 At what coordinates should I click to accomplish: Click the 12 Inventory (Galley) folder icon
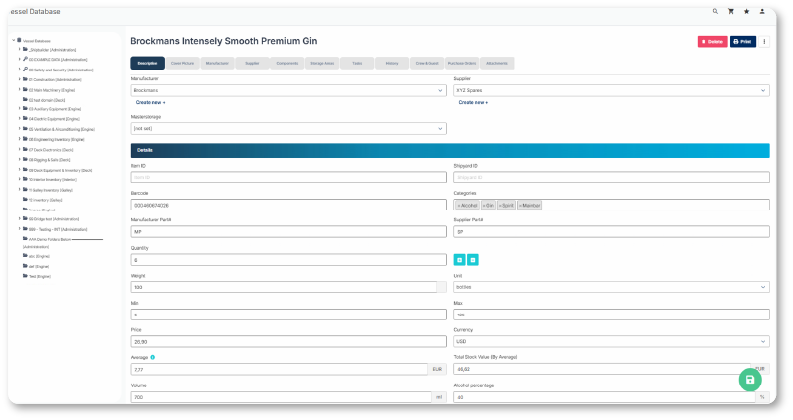pyautogui.click(x=25, y=199)
